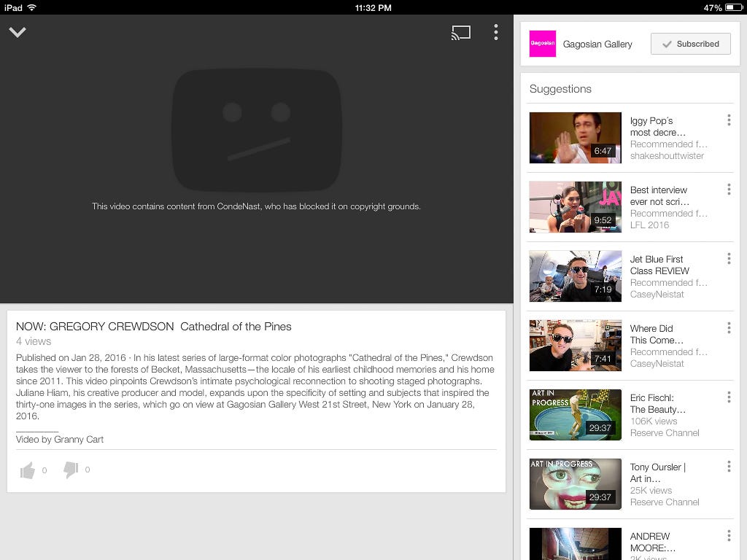Viewport: 747px width, 560px height.
Task: Tap the Suggestions heading
Action: click(560, 89)
